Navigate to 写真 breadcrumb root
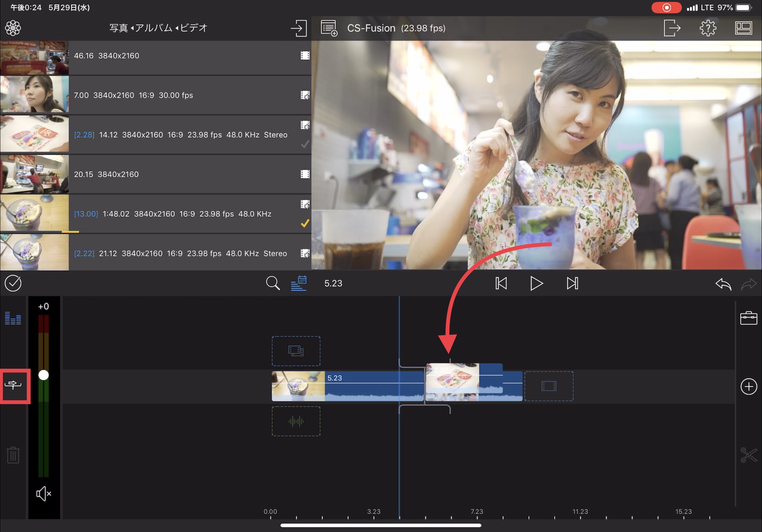 point(118,28)
